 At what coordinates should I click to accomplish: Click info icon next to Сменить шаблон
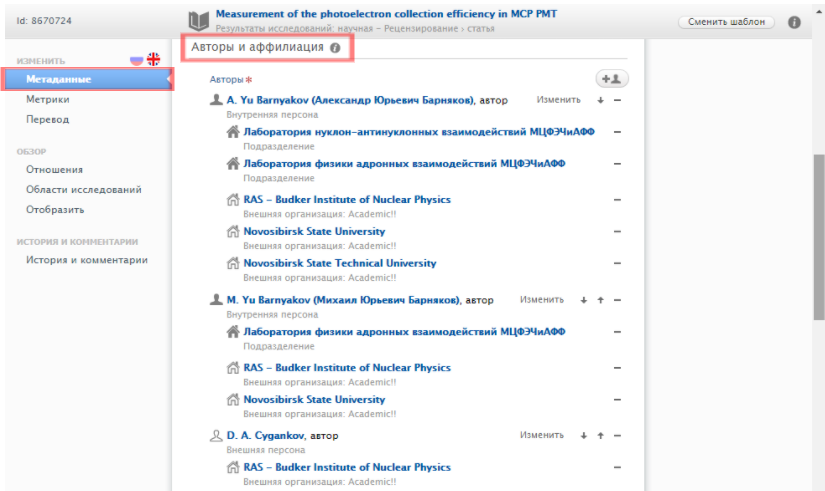point(794,21)
